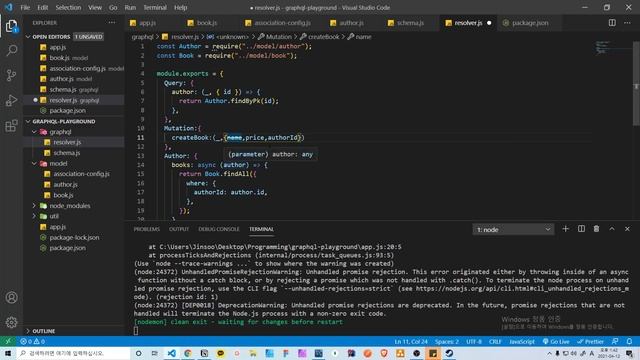
Task: Split the terminal panel
Action: point(581,229)
